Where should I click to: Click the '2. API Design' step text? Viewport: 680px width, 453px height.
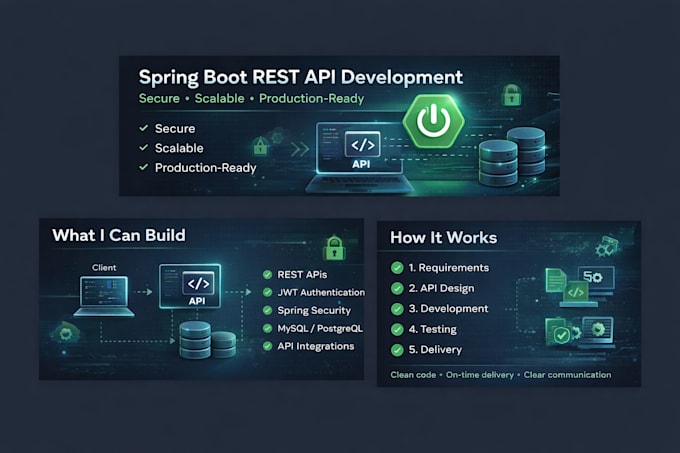pos(441,288)
